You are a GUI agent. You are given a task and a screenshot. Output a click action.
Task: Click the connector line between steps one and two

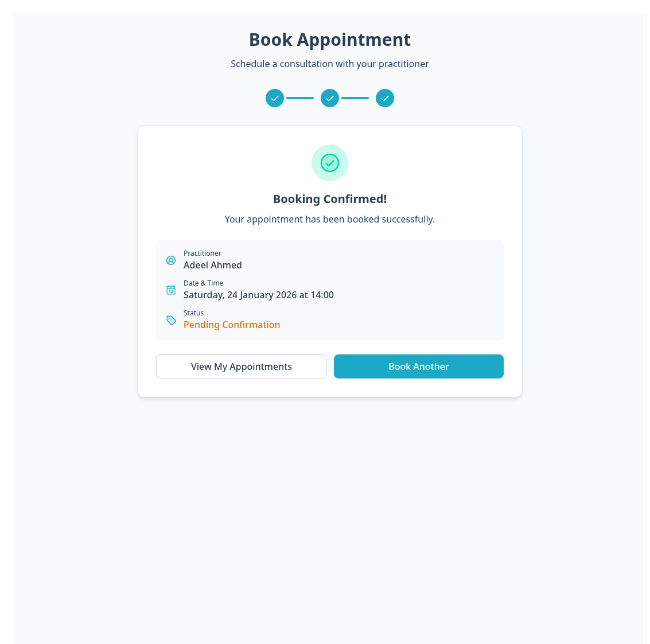coord(300,98)
